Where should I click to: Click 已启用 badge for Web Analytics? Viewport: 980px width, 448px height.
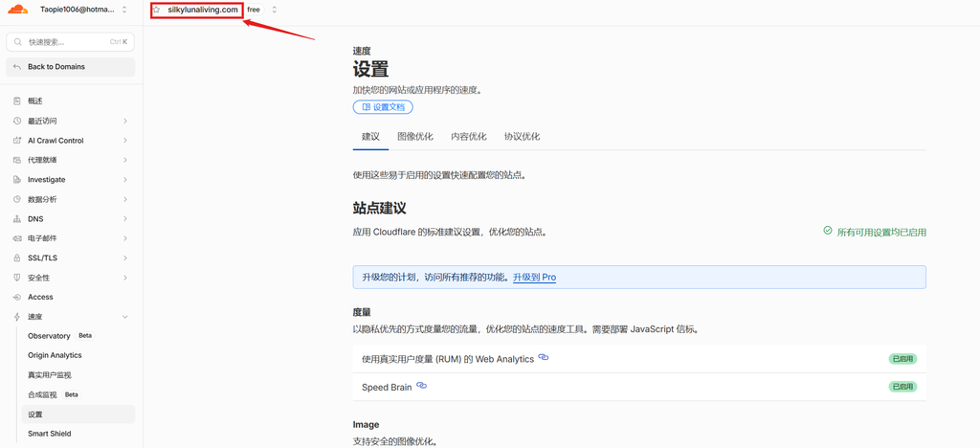coord(902,359)
